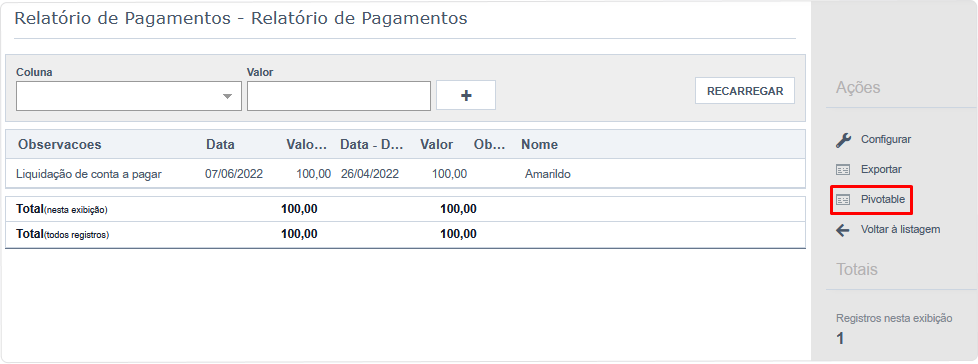Viewport: 978px width, 364px height.
Task: Open the Coluna dropdown arrow
Action: [x=228, y=96]
